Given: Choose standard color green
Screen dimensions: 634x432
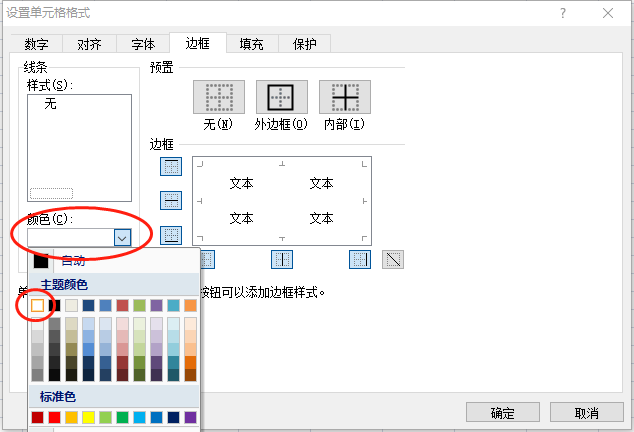Looking at the screenshot, I should (123, 417).
